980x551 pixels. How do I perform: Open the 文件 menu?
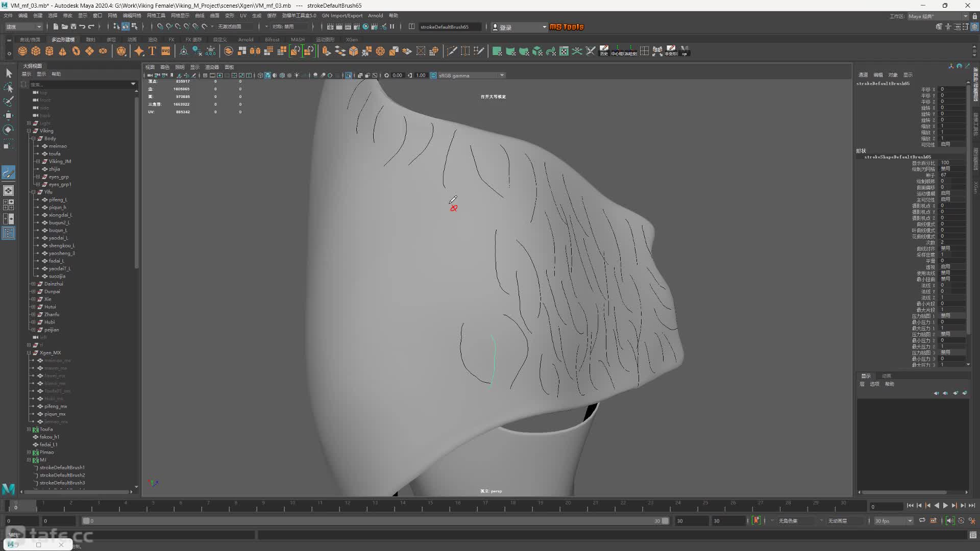coord(8,16)
